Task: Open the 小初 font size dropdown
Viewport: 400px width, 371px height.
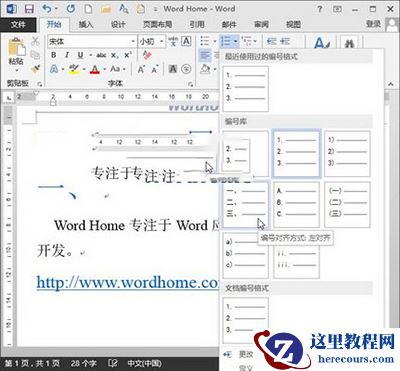Action: [x=162, y=41]
